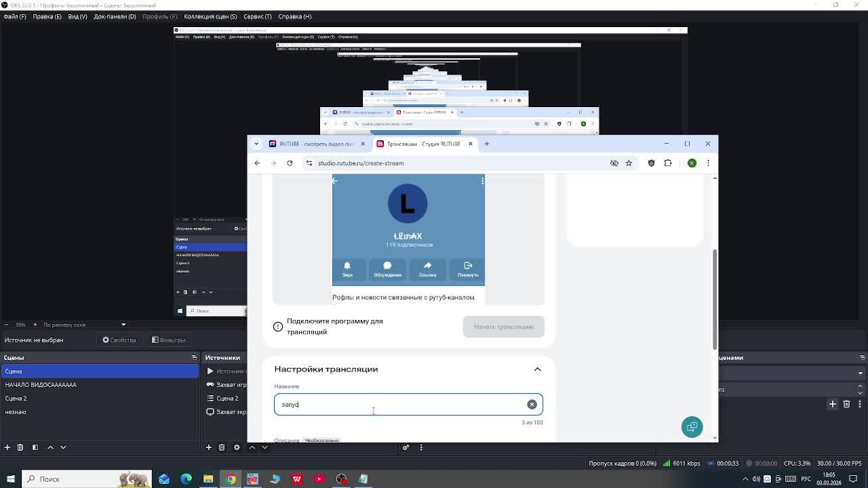Viewport: 868px width, 488px height.
Task: Open the RUTUBE support chat bubble
Action: pos(692,427)
